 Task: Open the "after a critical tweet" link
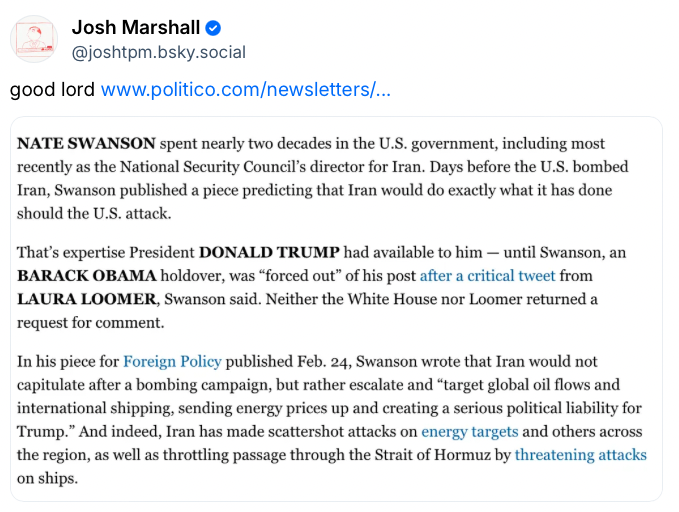click(x=487, y=276)
